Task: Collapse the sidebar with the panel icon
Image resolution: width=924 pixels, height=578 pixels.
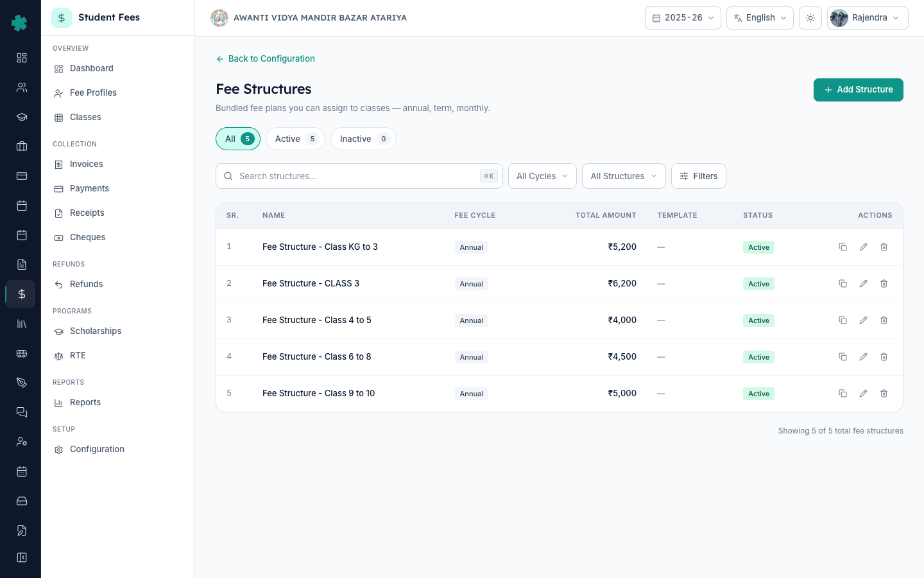Action: pos(22,557)
